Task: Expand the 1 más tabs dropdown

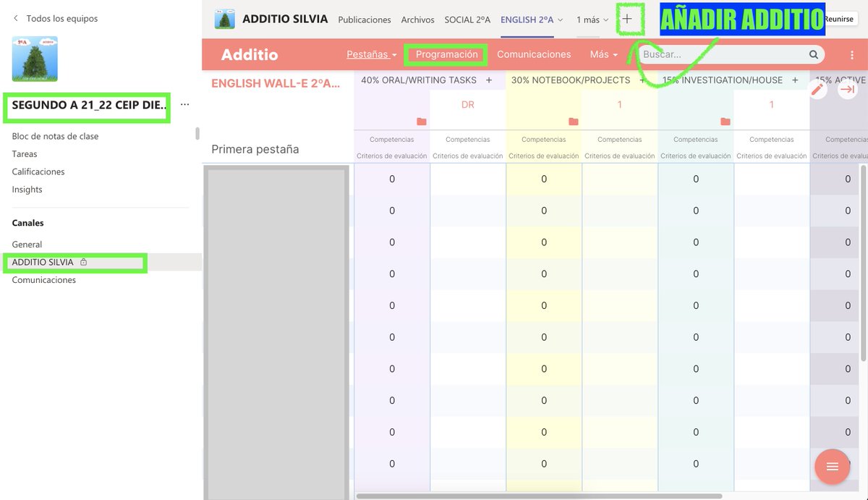Action: click(x=592, y=20)
